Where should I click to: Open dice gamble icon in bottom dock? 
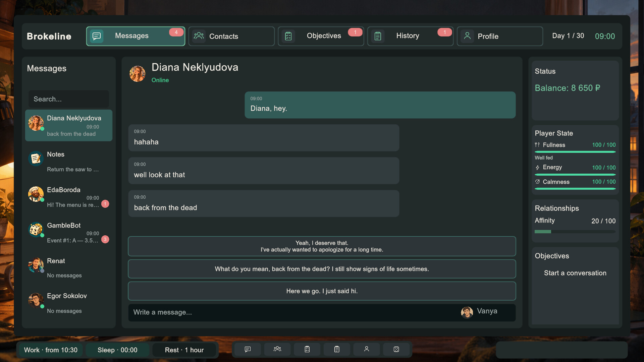[x=396, y=349]
